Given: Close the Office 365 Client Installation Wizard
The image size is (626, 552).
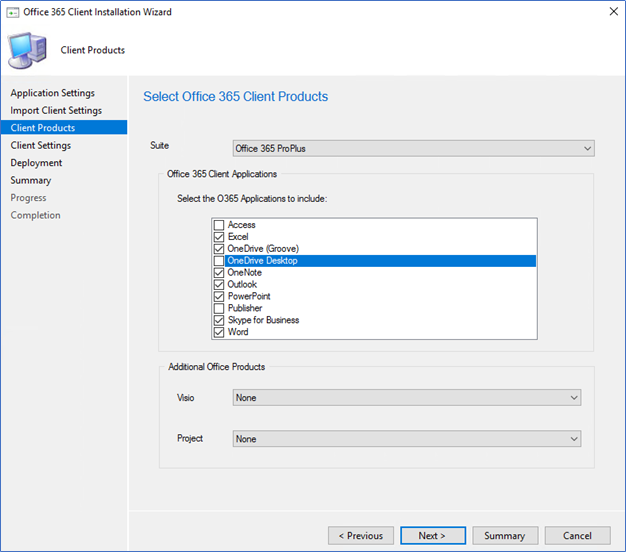Looking at the screenshot, I should [614, 12].
